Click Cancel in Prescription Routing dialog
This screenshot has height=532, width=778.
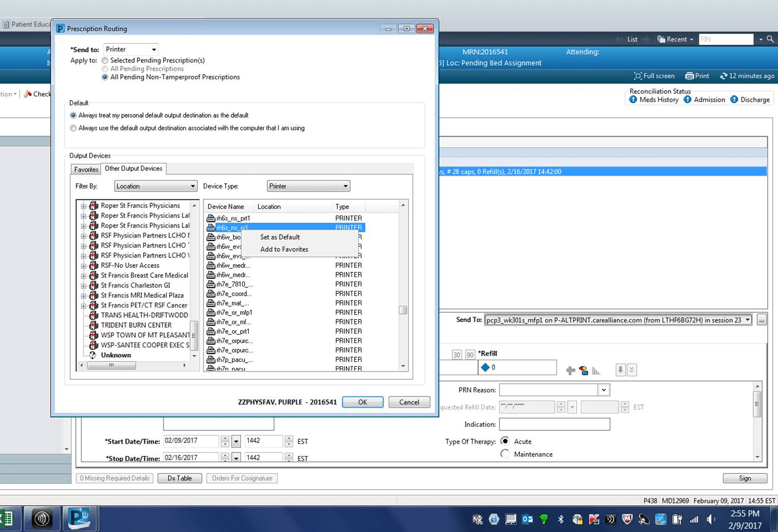(x=409, y=402)
